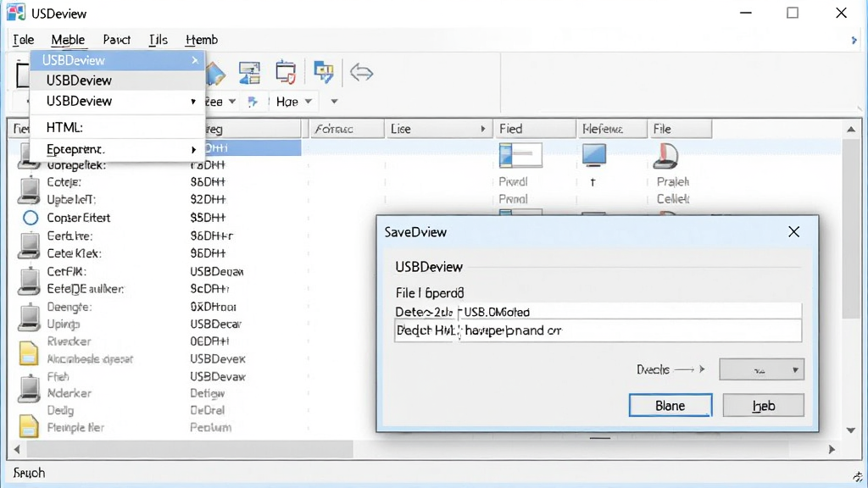
Task: Sort by the Formac column header
Action: (346, 129)
